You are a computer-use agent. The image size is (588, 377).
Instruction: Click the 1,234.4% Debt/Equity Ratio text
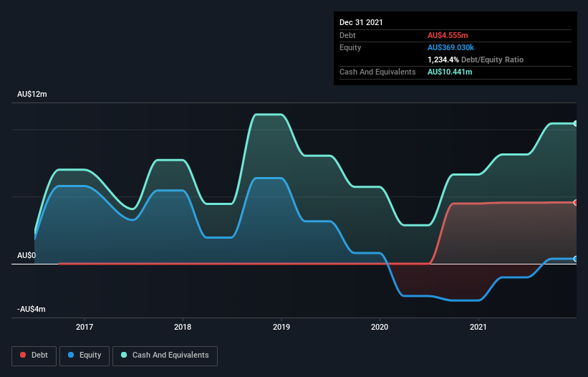[476, 59]
